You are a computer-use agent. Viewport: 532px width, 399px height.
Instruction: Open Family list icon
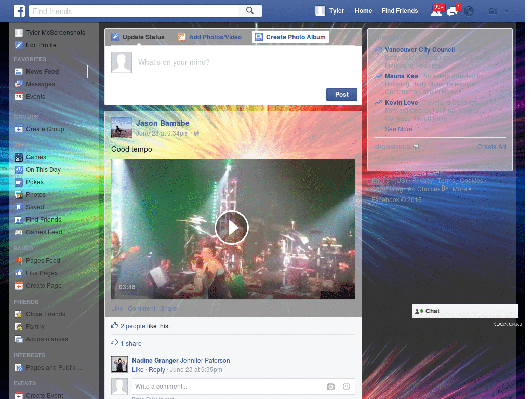click(19, 327)
